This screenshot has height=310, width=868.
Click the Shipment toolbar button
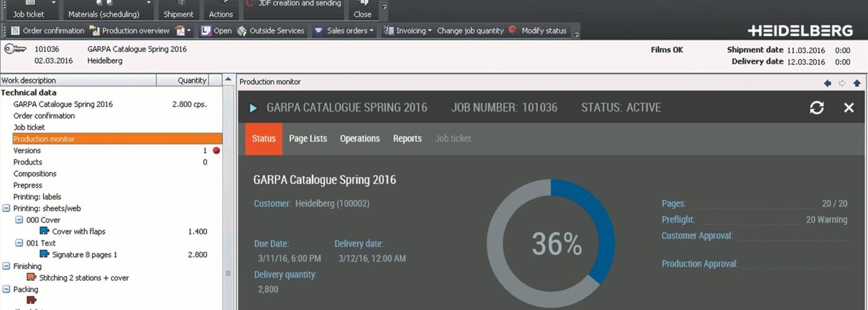[x=179, y=9]
